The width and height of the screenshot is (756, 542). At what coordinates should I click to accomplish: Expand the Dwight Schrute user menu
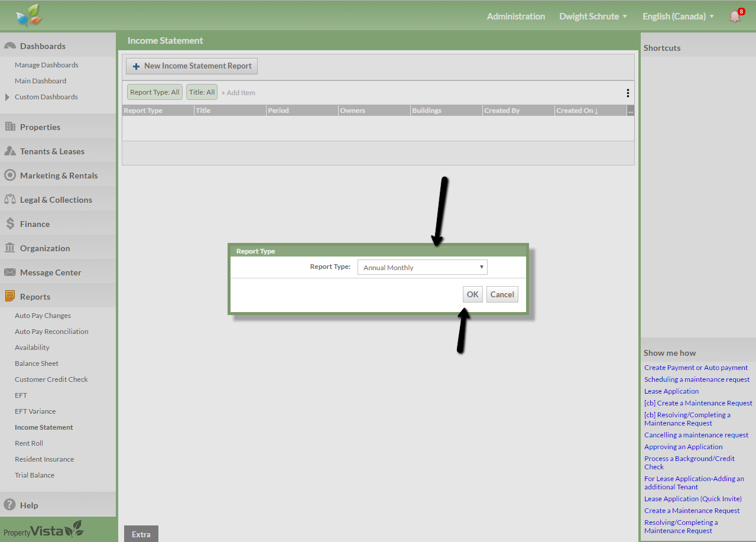pos(593,17)
